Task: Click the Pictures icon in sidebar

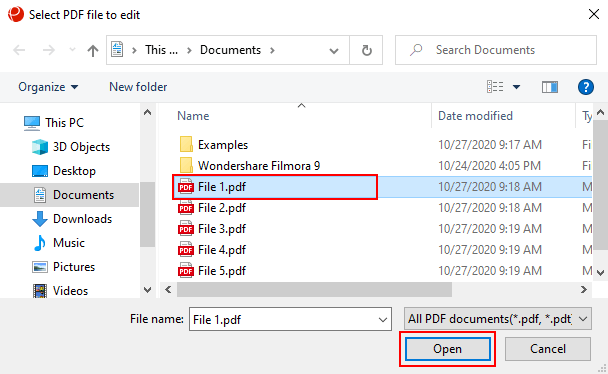Action: coord(40,267)
